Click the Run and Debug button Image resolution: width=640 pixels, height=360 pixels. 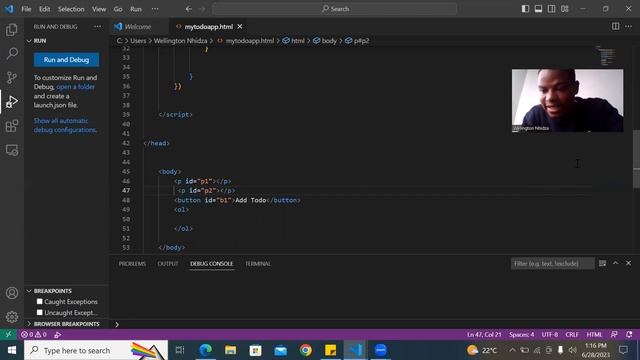point(67,60)
